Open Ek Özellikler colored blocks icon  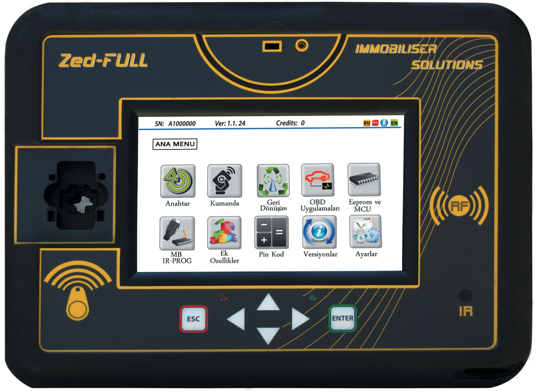click(224, 233)
